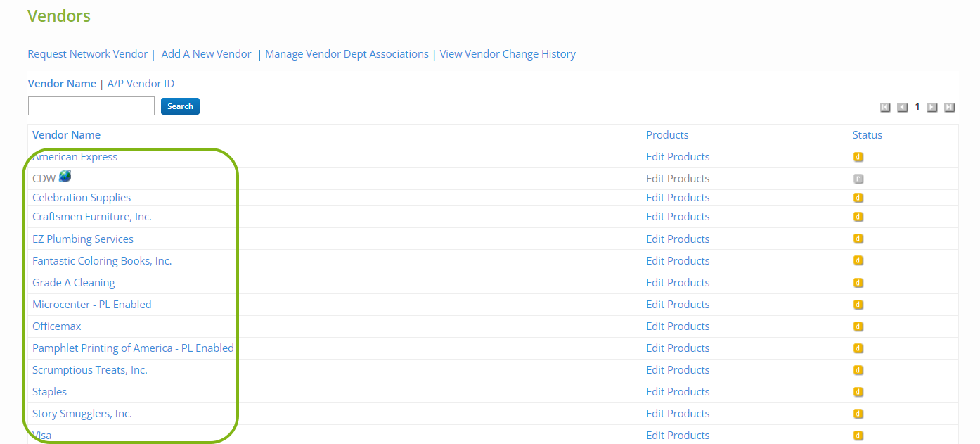Switch search mode to A/P Vendor ID
Image resolution: width=980 pixels, height=444 pixels.
(x=141, y=84)
